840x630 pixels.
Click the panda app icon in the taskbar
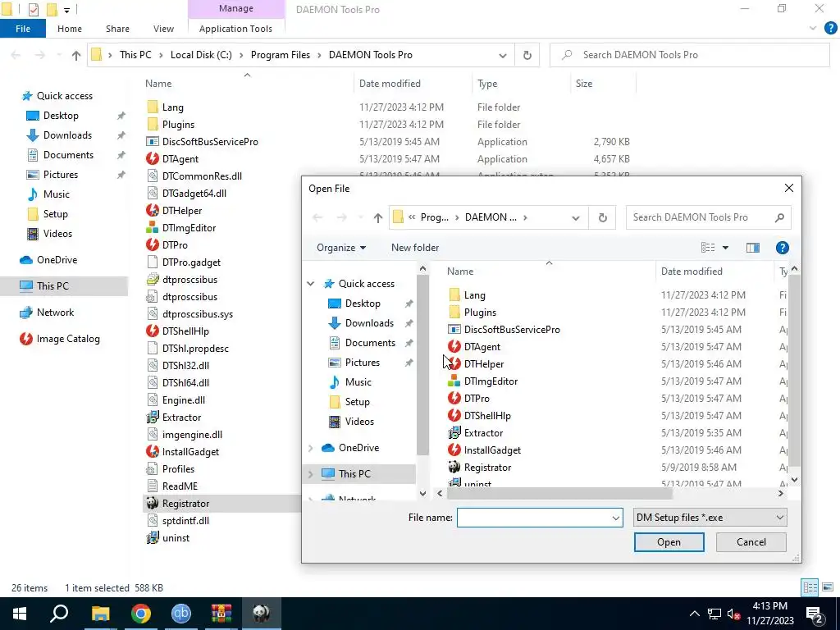point(262,614)
